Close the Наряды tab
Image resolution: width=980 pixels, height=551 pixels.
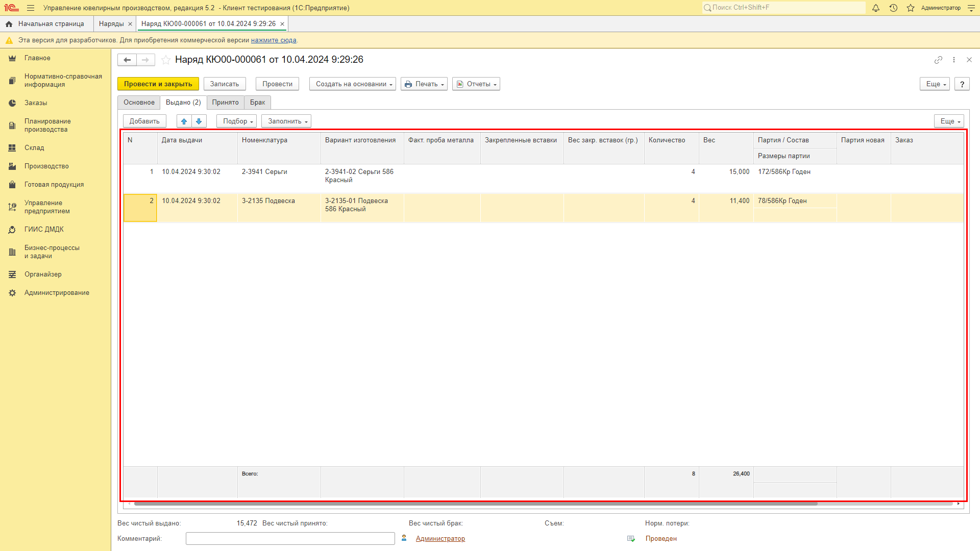pos(130,24)
